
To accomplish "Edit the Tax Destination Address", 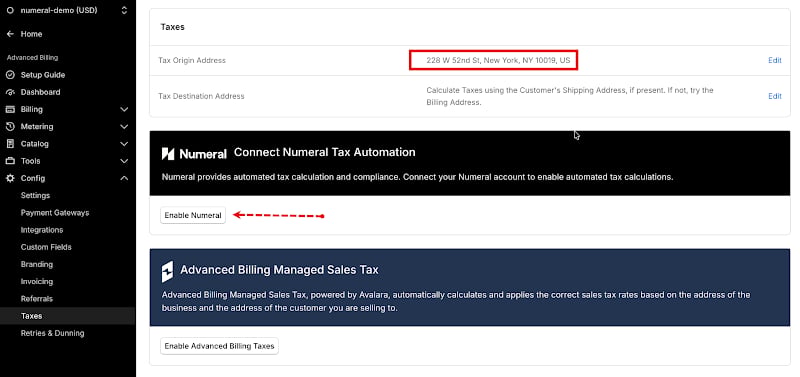I will 774,96.
